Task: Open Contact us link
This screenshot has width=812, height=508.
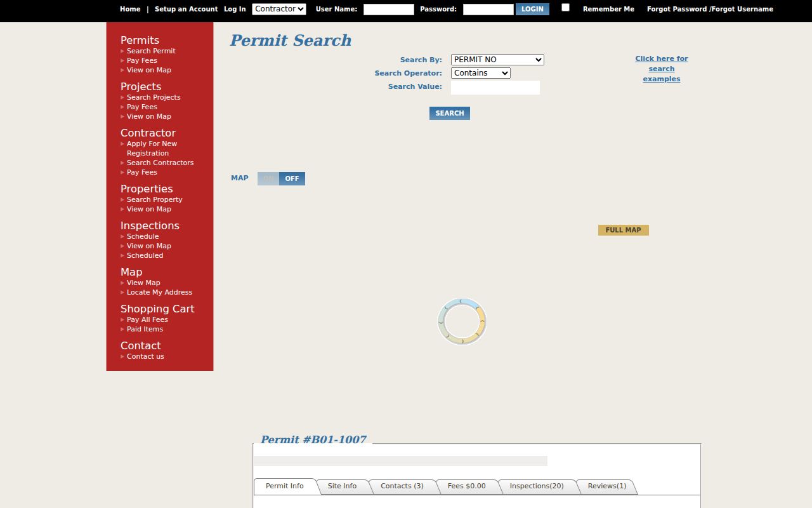Action: point(145,356)
